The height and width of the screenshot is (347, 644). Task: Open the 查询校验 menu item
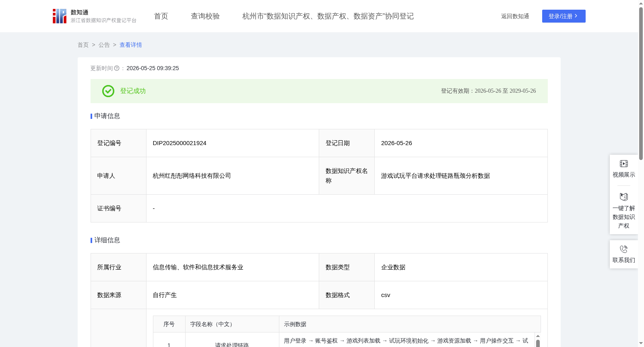pyautogui.click(x=205, y=16)
